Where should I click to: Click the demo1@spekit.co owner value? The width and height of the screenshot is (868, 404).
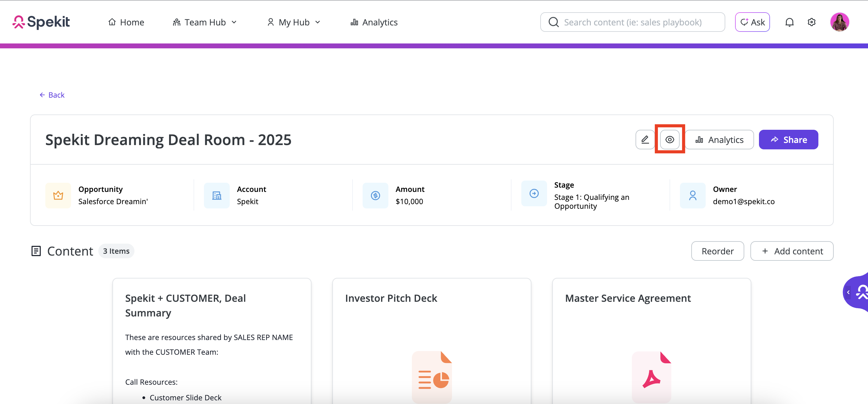744,201
